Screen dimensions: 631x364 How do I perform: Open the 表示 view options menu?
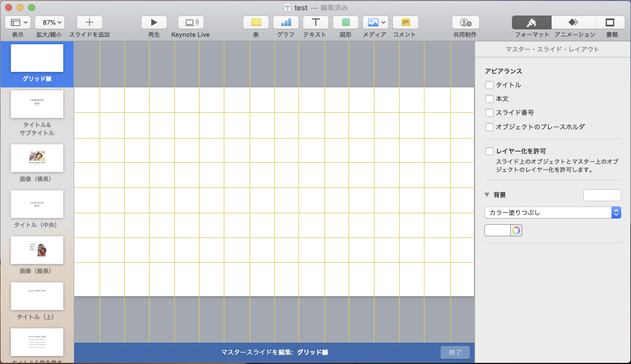(18, 22)
